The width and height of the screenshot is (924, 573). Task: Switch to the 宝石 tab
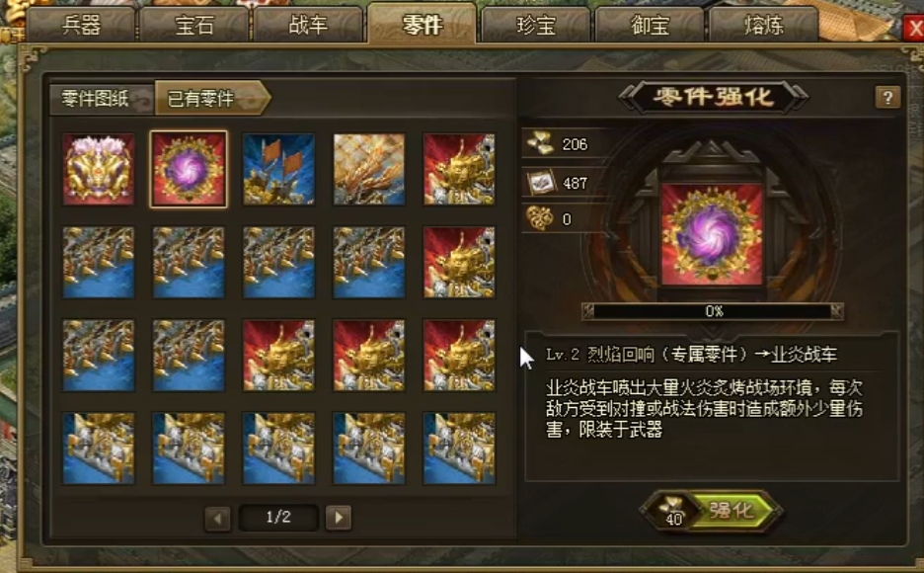pos(195,26)
